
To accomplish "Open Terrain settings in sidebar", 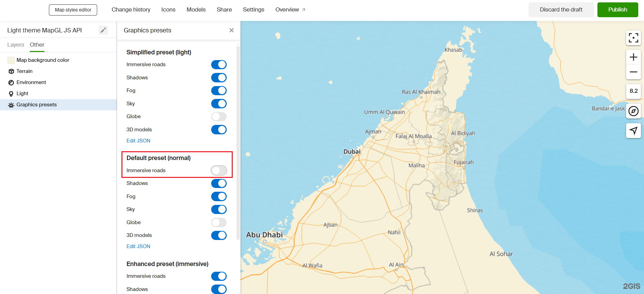I will tap(24, 71).
